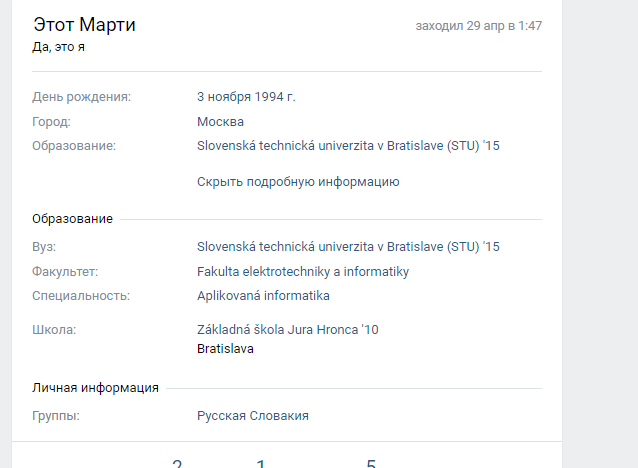Click the Образование section header
The width and height of the screenshot is (638, 468).
pos(72,219)
